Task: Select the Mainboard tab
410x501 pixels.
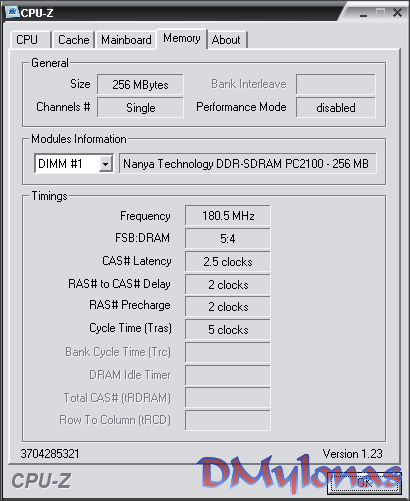Action: click(126, 40)
